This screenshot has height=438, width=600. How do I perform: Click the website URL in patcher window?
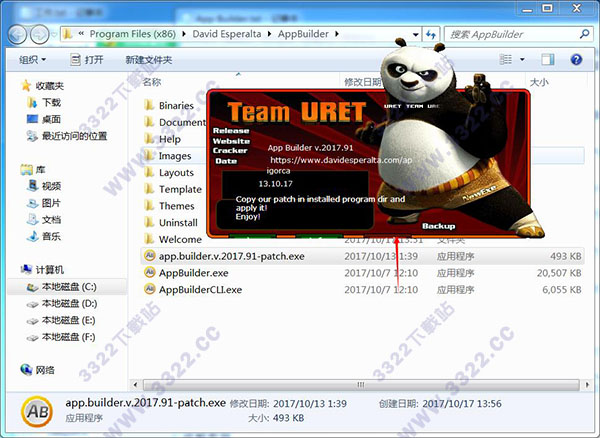click(341, 160)
